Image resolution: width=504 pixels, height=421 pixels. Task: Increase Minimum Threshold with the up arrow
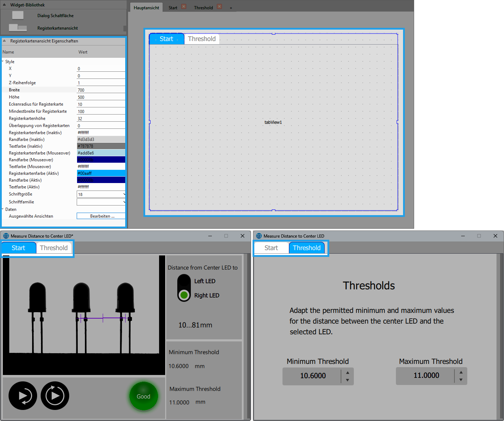click(x=347, y=372)
